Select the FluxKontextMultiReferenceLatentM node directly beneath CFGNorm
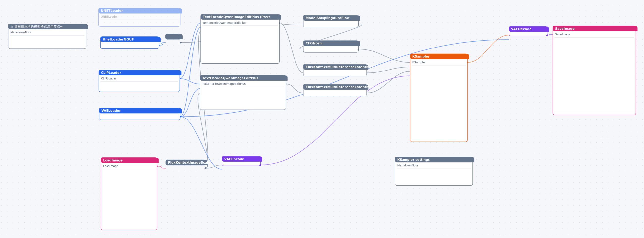This screenshot has height=238, width=644. [x=336, y=67]
